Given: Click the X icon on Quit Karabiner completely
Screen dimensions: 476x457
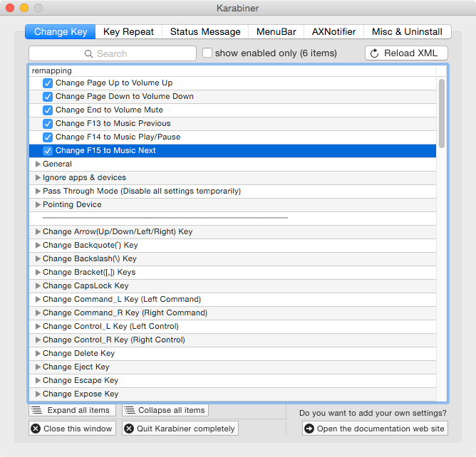Looking at the screenshot, I should (129, 429).
